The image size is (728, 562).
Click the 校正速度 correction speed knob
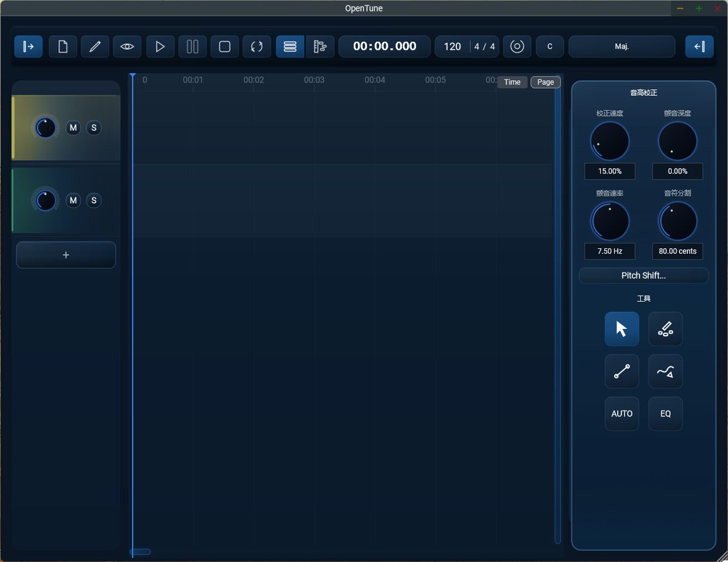pyautogui.click(x=610, y=141)
